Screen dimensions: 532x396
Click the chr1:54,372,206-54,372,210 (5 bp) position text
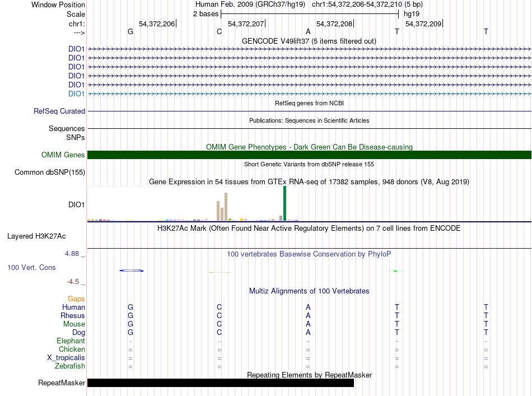(367, 4)
